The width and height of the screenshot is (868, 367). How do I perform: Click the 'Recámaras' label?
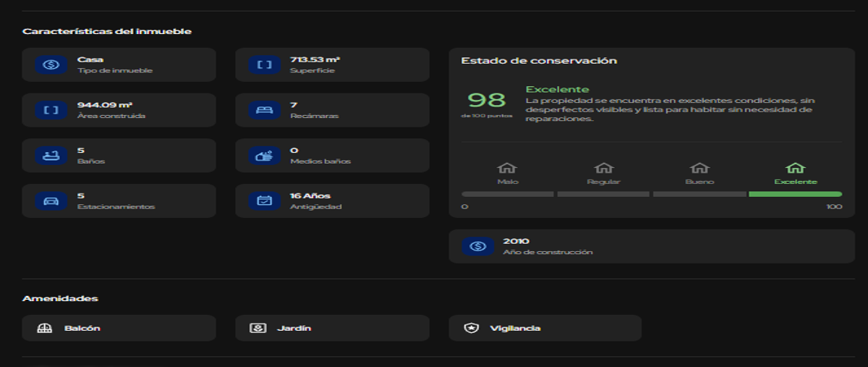(x=314, y=116)
